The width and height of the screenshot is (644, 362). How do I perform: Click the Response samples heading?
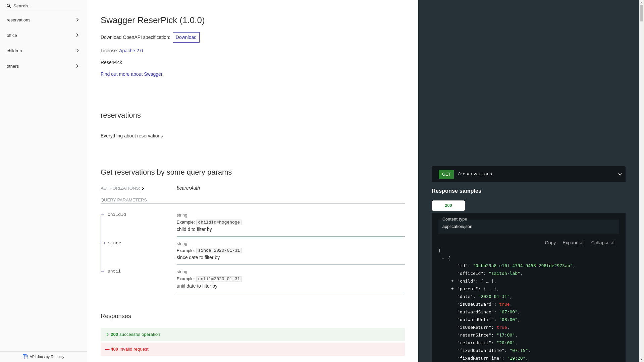(457, 191)
